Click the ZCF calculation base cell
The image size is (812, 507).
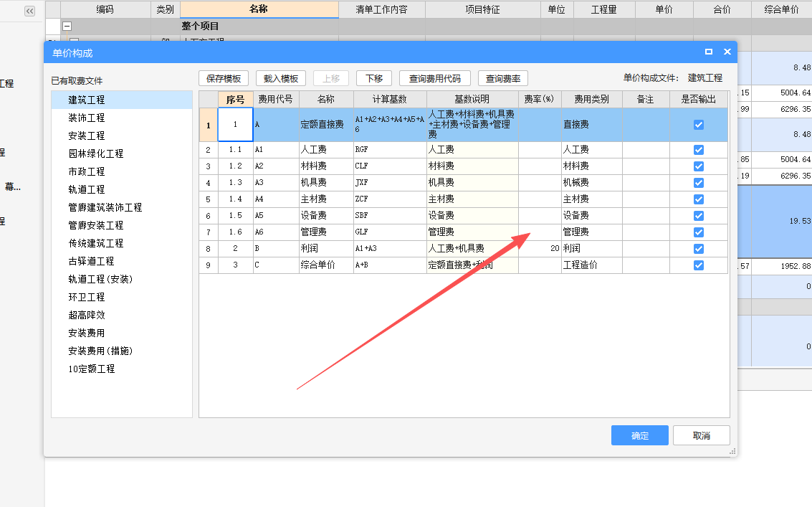[390, 199]
